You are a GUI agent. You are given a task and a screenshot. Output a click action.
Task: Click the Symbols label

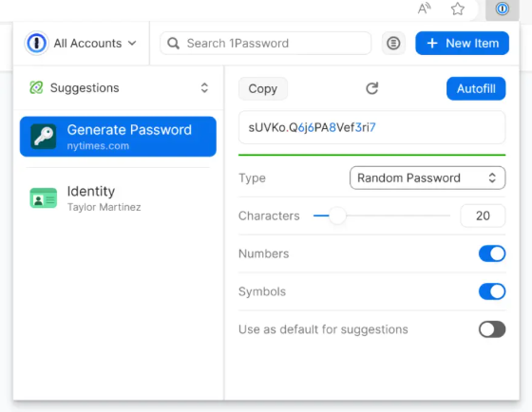[262, 291]
